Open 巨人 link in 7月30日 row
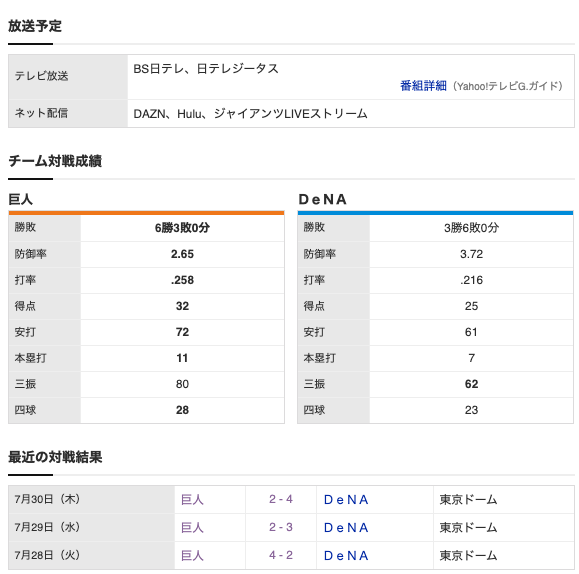Viewport: 579px width, 574px height. [192, 499]
